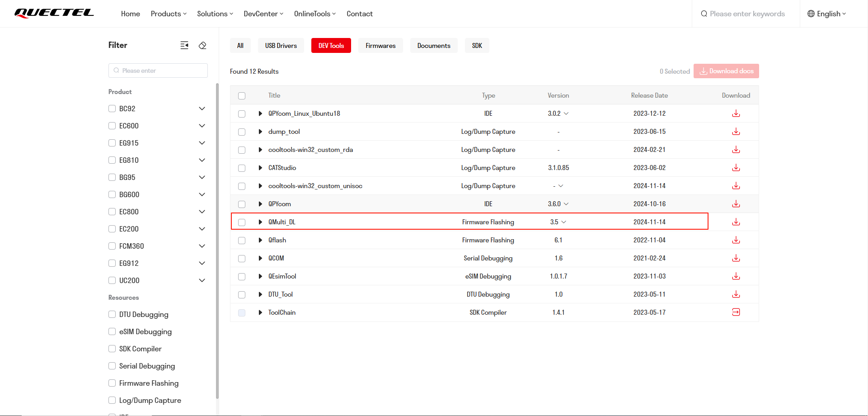Switch to the Documents tab
Image resolution: width=868 pixels, height=416 pixels.
click(x=434, y=46)
